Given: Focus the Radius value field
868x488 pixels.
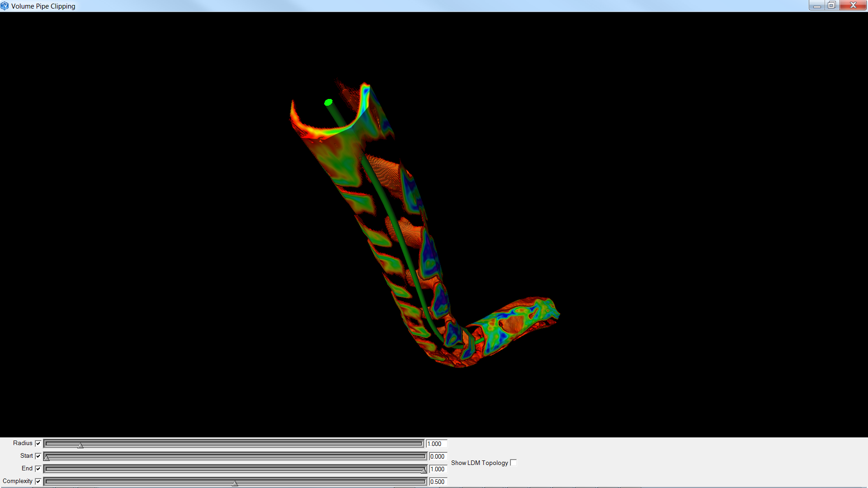Looking at the screenshot, I should pos(436,444).
